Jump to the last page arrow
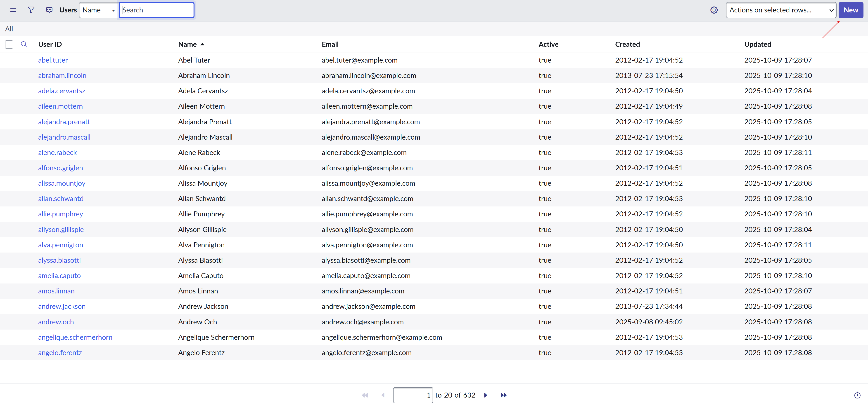Viewport: 868px width, 405px height. [x=503, y=395]
